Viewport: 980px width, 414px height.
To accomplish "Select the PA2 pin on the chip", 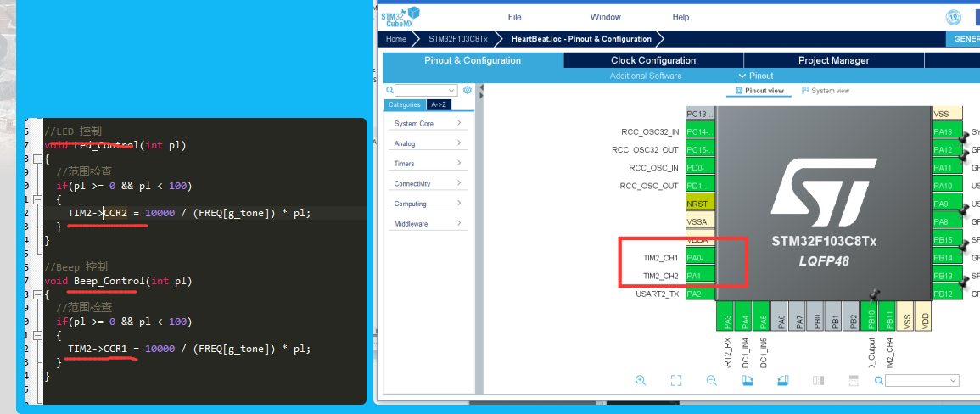I will pos(701,294).
